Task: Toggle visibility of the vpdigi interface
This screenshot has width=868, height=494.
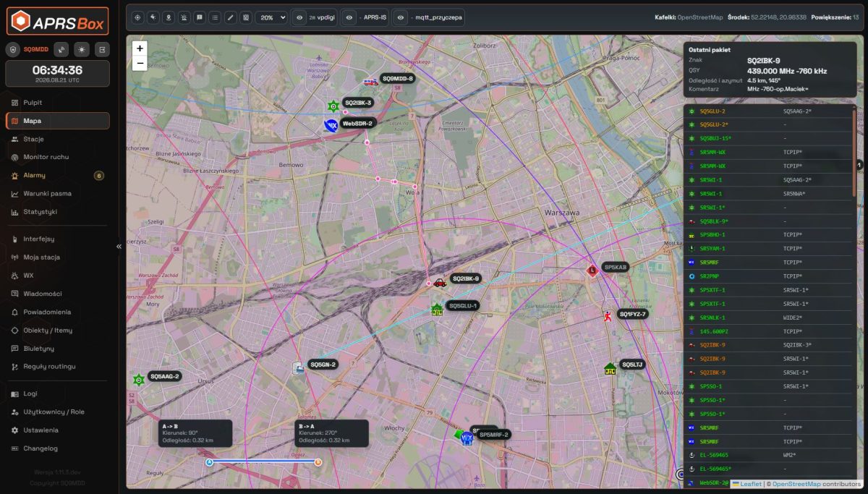Action: point(299,17)
